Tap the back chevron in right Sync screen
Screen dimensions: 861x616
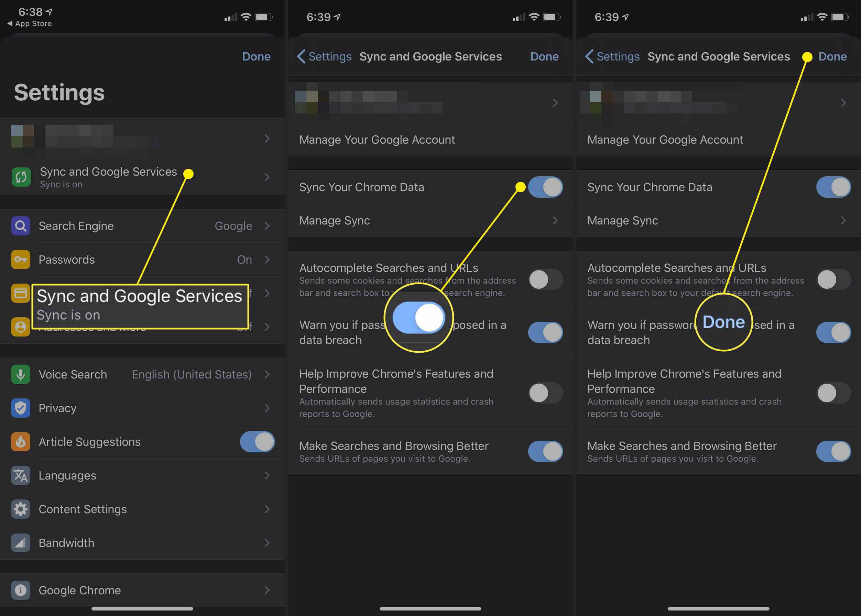pos(589,56)
